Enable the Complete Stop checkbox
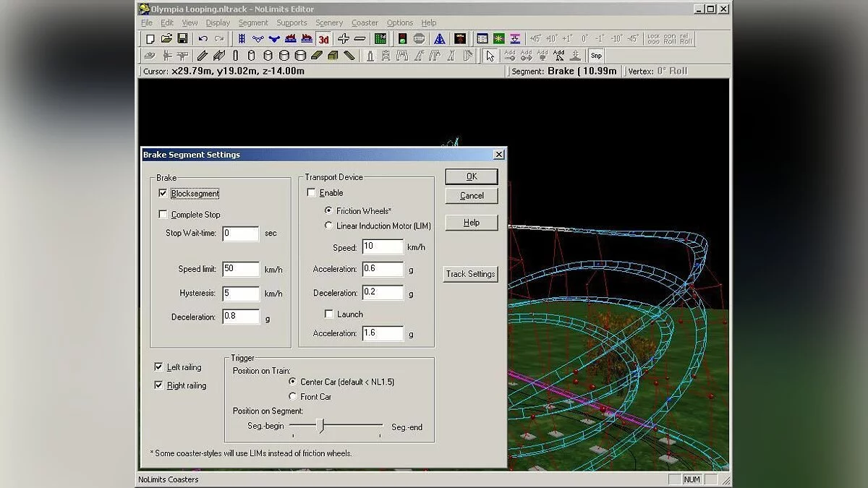Image resolution: width=868 pixels, height=488 pixels. tap(163, 214)
